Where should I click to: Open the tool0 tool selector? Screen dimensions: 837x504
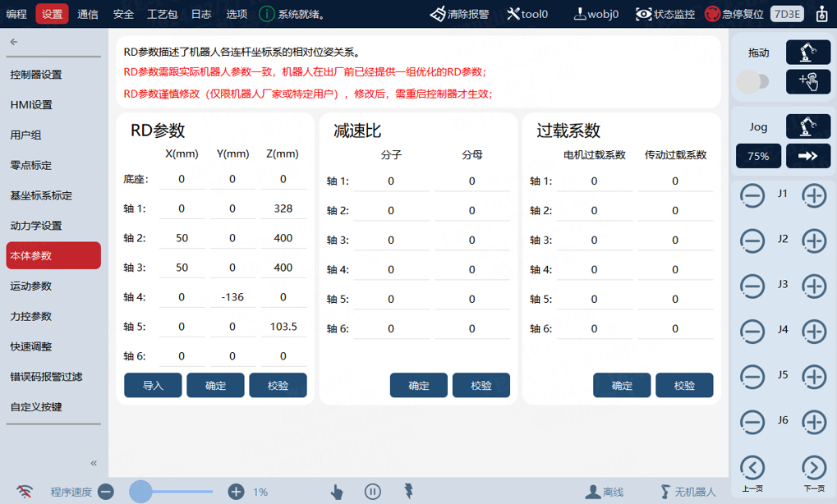527,14
